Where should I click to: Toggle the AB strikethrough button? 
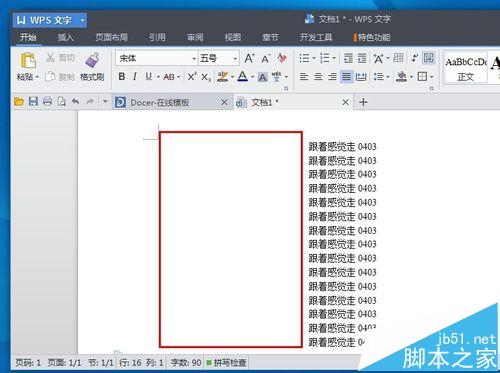tap(169, 77)
